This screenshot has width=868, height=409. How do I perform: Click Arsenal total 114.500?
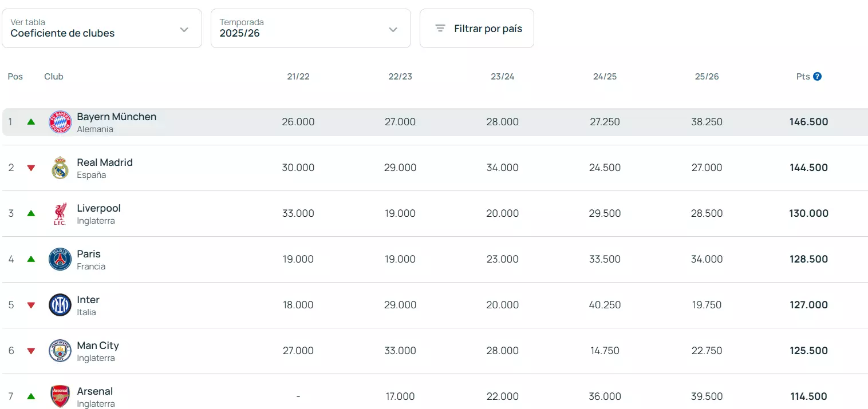[x=809, y=396]
